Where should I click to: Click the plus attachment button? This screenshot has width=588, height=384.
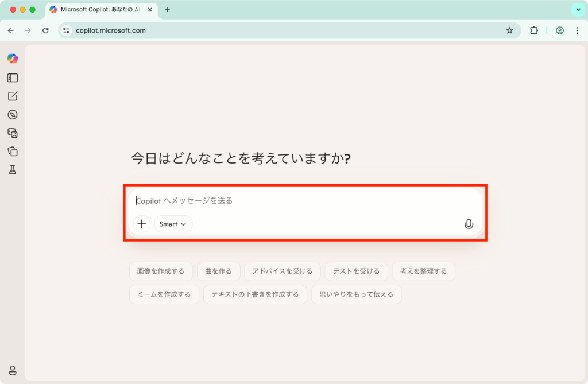coord(142,224)
